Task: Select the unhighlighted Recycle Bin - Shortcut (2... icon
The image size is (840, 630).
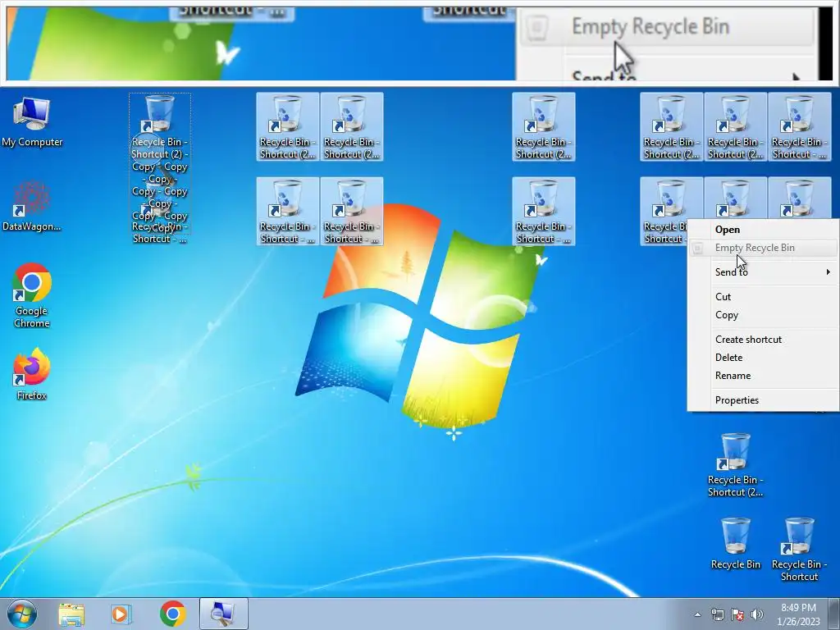Action: 736,465
